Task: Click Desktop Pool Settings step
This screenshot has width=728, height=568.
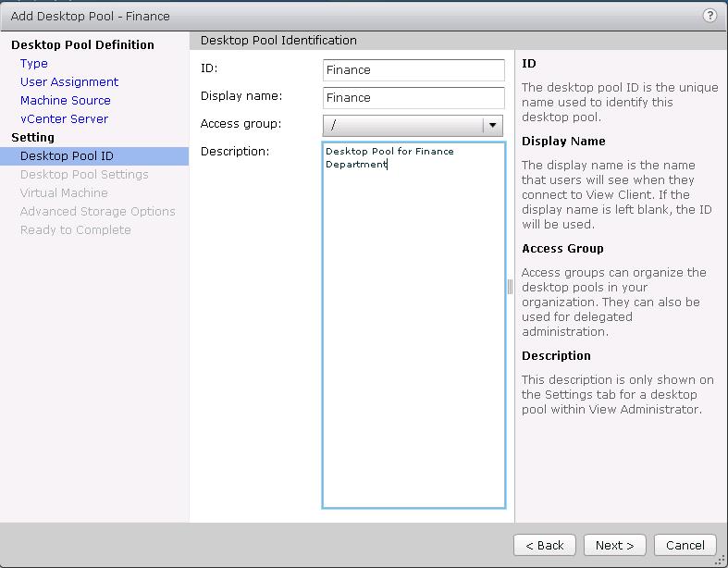Action: pos(84,175)
